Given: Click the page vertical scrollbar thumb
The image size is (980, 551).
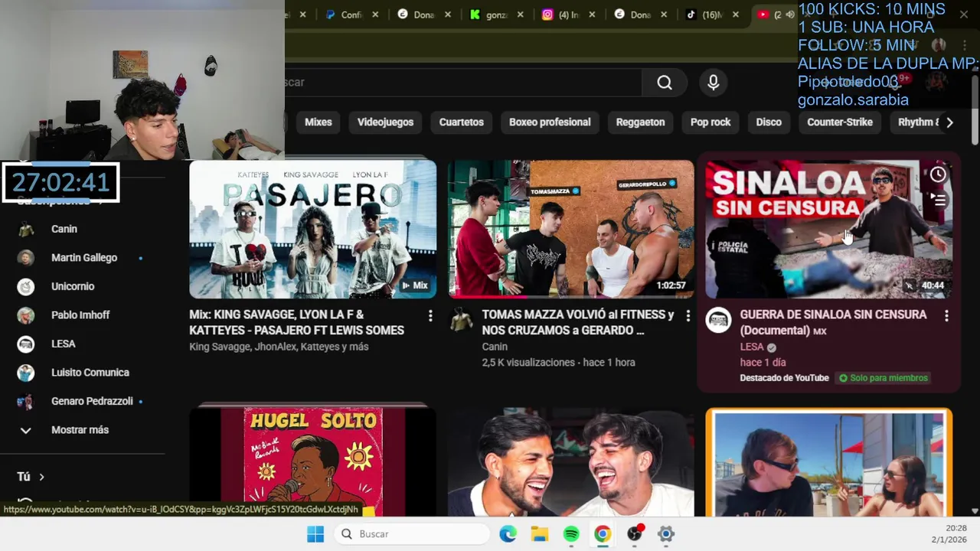Looking at the screenshot, I should pos(975,109).
